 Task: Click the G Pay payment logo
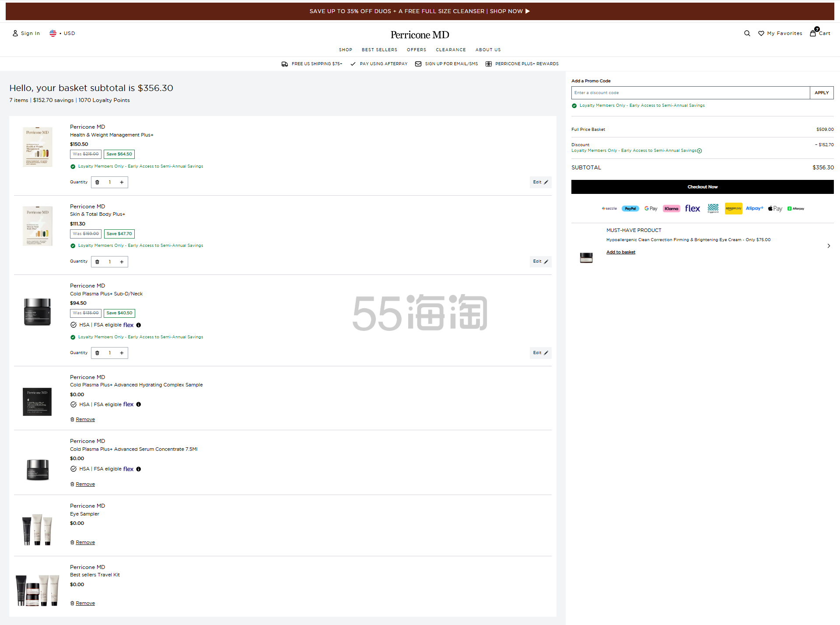[x=651, y=209]
